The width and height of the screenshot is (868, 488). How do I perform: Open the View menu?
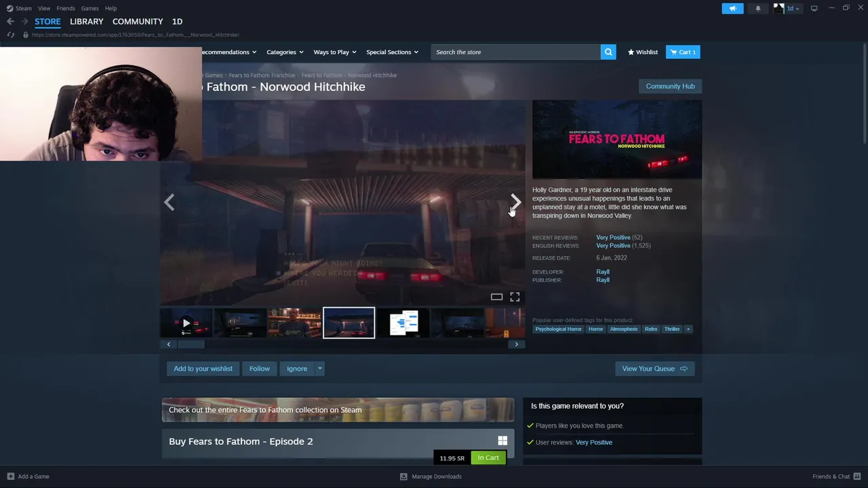pos(44,8)
